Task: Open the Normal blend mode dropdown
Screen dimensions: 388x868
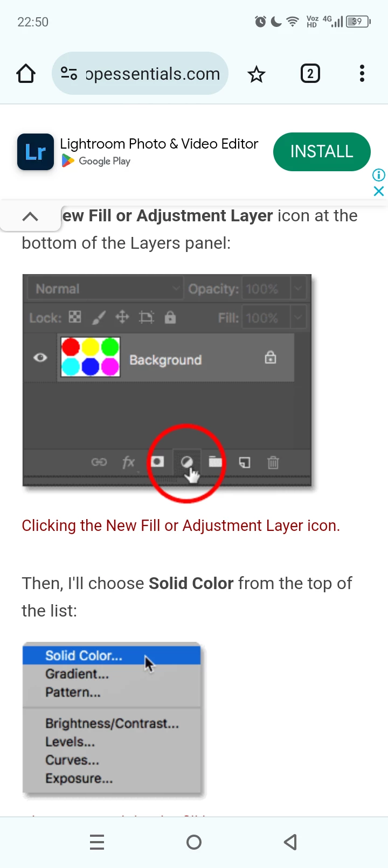Action: 106,289
